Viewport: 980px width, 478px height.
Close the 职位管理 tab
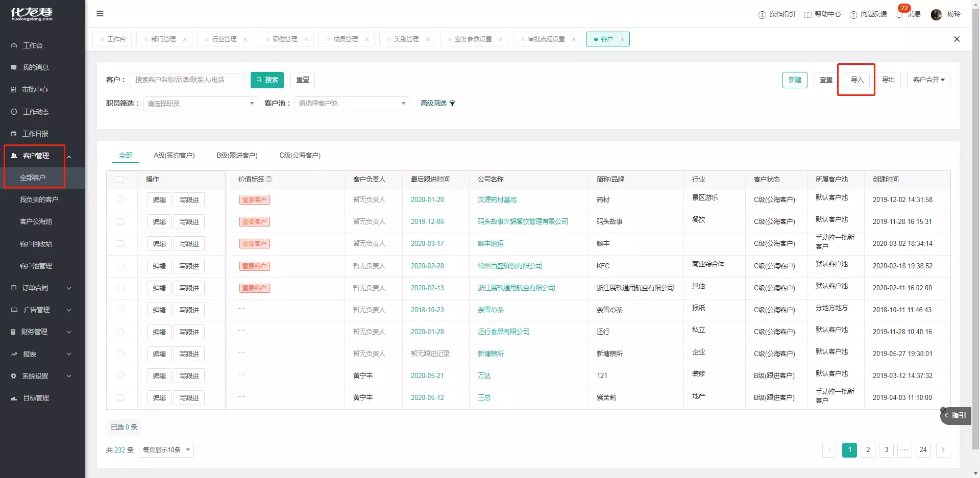coord(306,39)
